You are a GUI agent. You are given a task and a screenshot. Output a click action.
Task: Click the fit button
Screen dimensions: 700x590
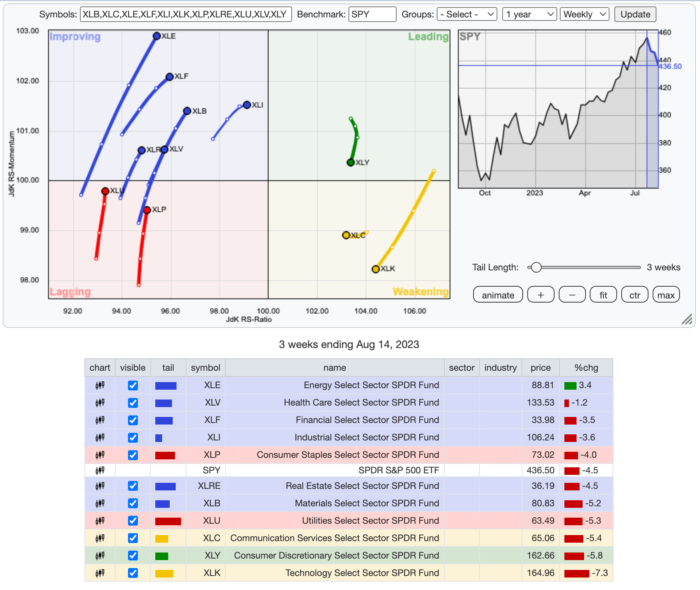(x=603, y=295)
